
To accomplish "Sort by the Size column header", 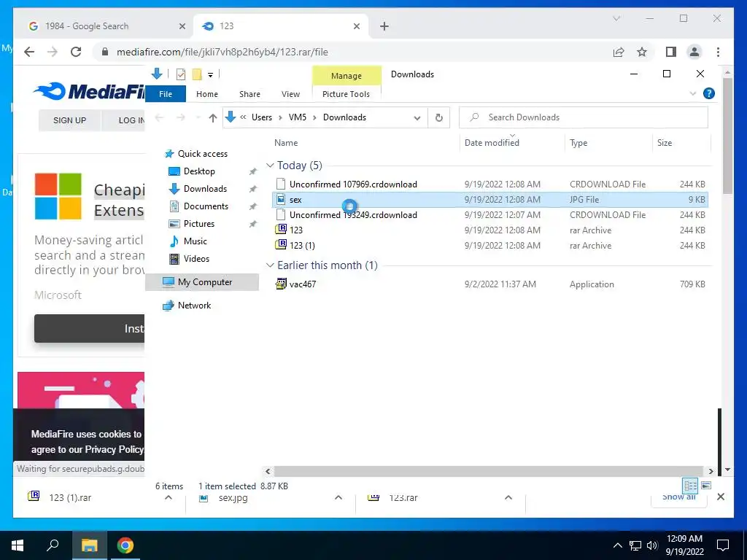I will click(x=664, y=142).
